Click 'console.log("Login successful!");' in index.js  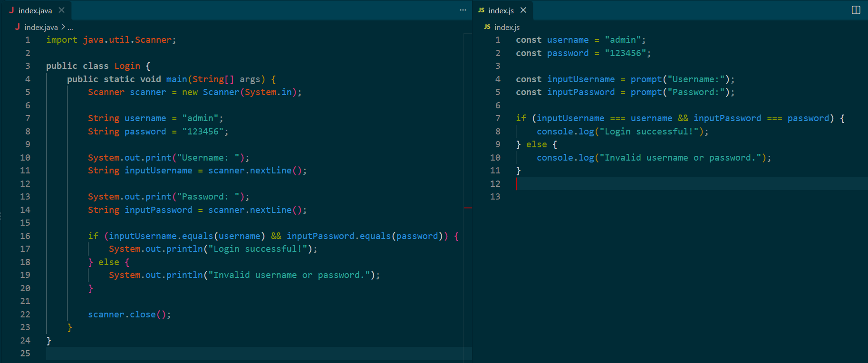pos(623,132)
